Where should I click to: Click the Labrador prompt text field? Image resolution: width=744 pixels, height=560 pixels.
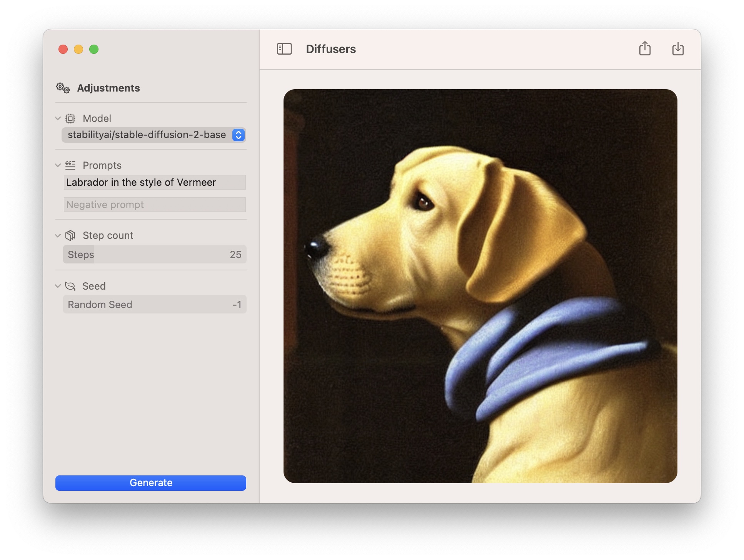pyautogui.click(x=154, y=182)
